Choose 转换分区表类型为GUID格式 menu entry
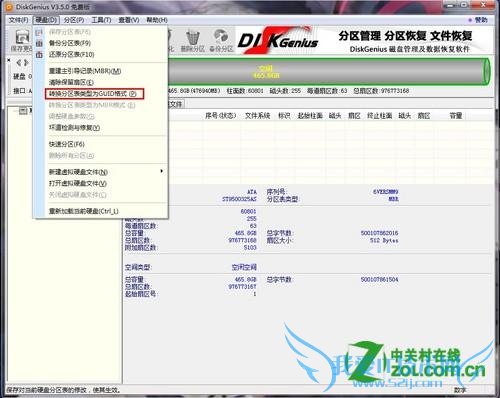The image size is (500, 398). 94,94
